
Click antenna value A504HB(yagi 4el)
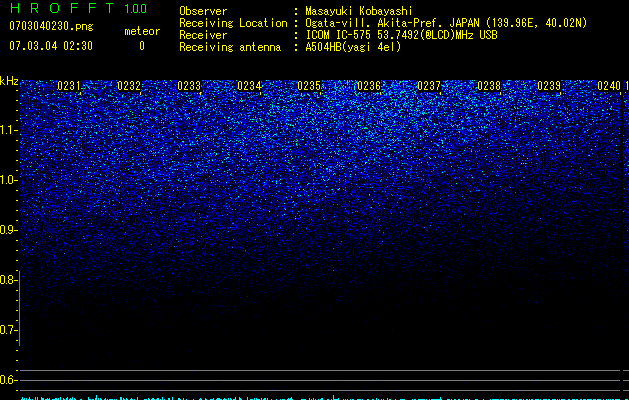[x=353, y=47]
